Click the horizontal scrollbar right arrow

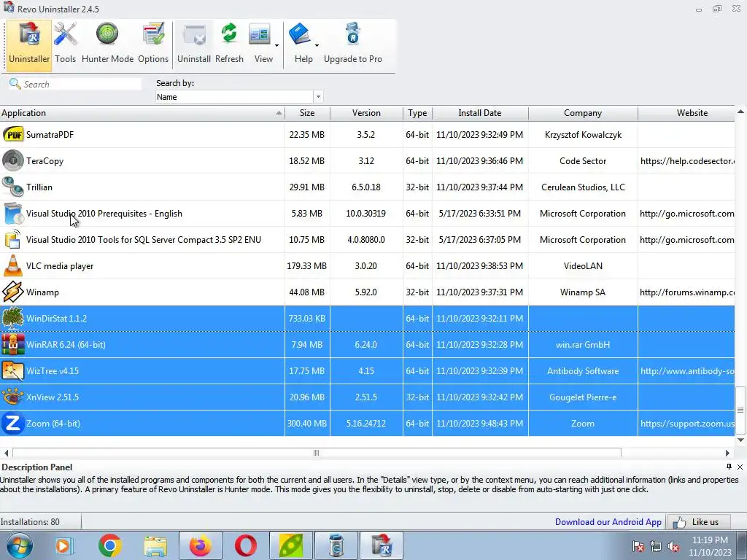tap(727, 453)
